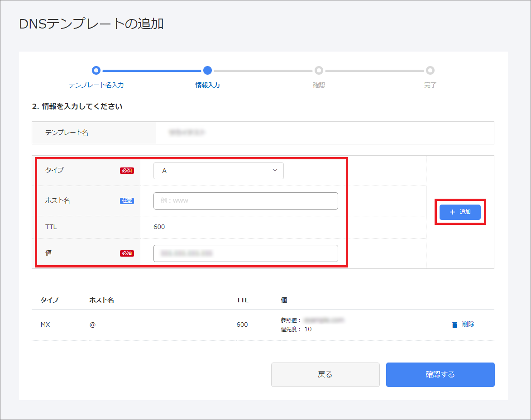Open the タイプ dropdown showing A

coord(219,170)
